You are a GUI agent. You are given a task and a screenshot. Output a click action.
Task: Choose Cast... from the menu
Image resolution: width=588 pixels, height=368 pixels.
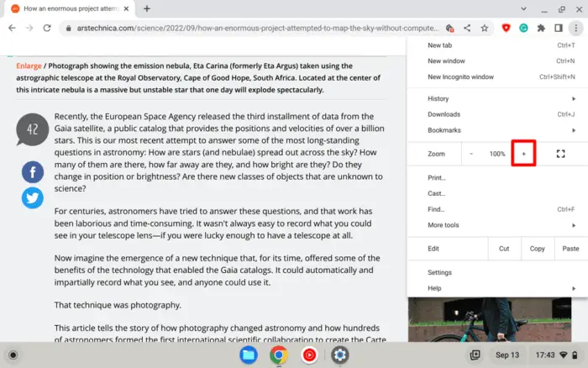coord(497,193)
